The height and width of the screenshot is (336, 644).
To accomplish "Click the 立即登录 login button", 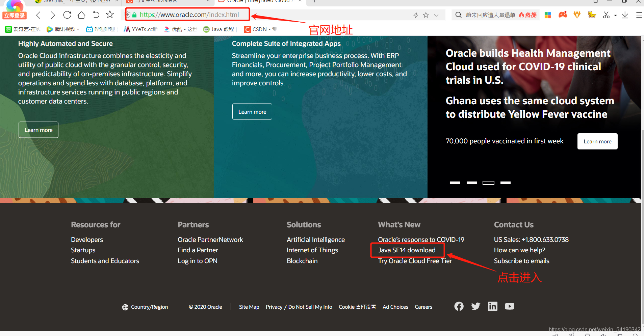I will point(15,16).
